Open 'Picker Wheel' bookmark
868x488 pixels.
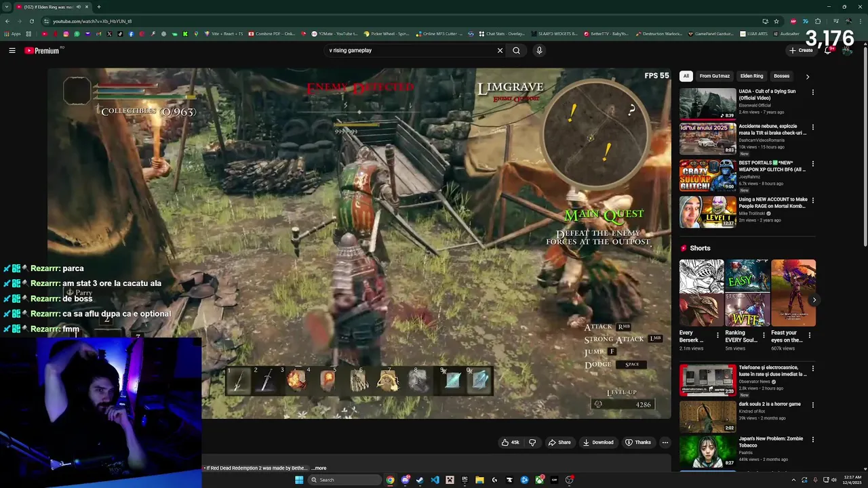(387, 34)
